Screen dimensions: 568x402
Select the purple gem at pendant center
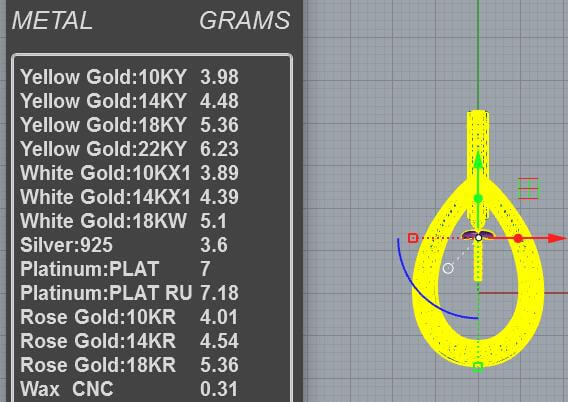tap(470, 235)
